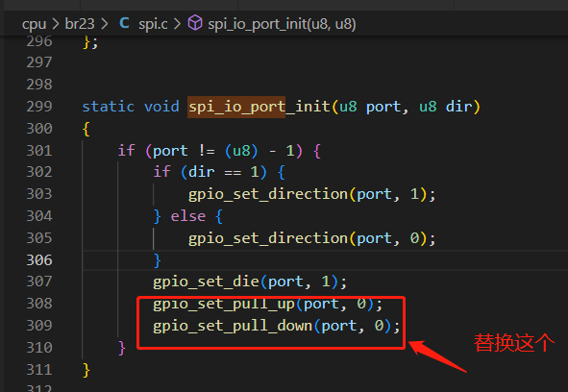Image resolution: width=568 pixels, height=392 pixels.
Task: Click gpio_set_pull_up(port, 0) call
Action: click(268, 304)
